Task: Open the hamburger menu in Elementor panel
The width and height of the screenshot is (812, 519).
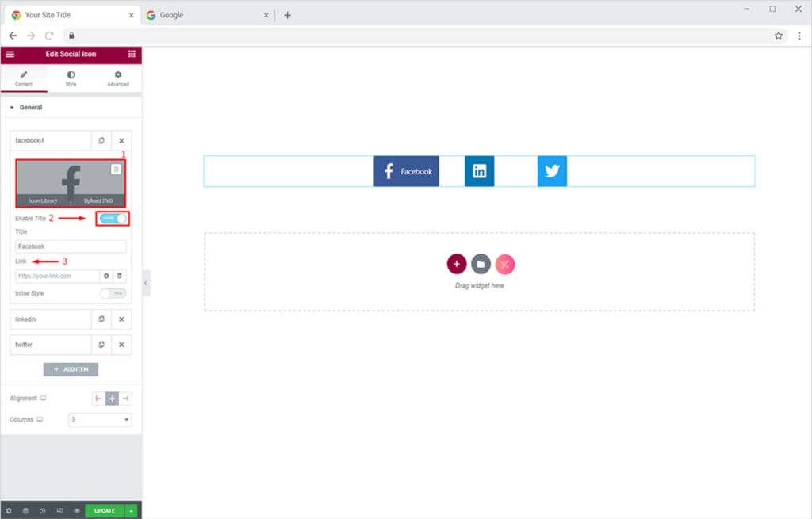Action: click(10, 54)
